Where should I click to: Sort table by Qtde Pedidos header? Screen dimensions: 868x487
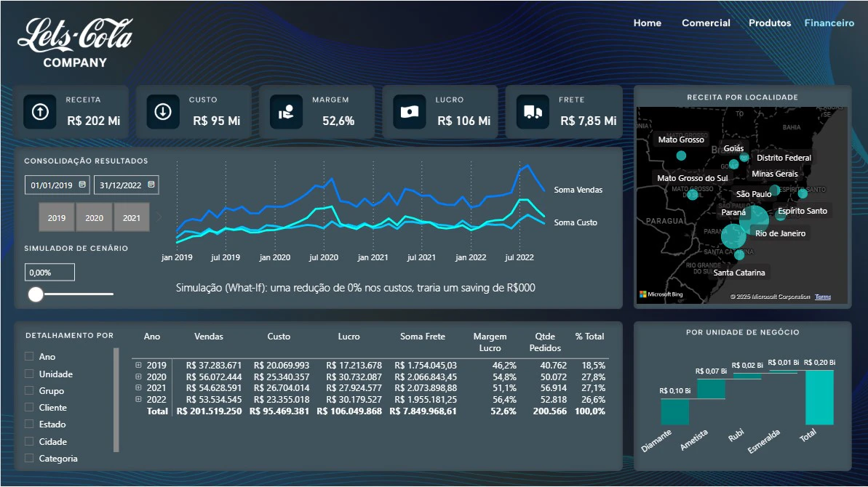click(545, 342)
